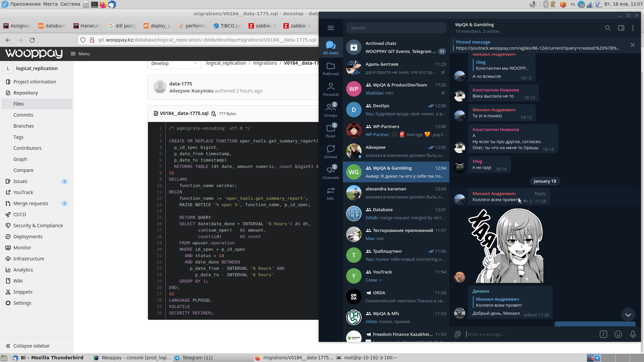Record a voice message with microphone
Viewport: 644px width, 362px height.
(x=633, y=334)
